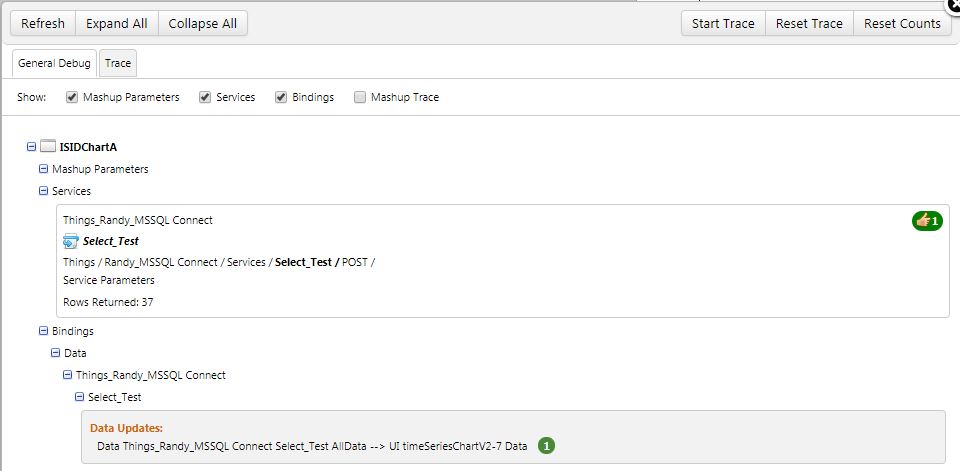Click the Reset Counts button
Screen dimensions: 960x471
902,23
